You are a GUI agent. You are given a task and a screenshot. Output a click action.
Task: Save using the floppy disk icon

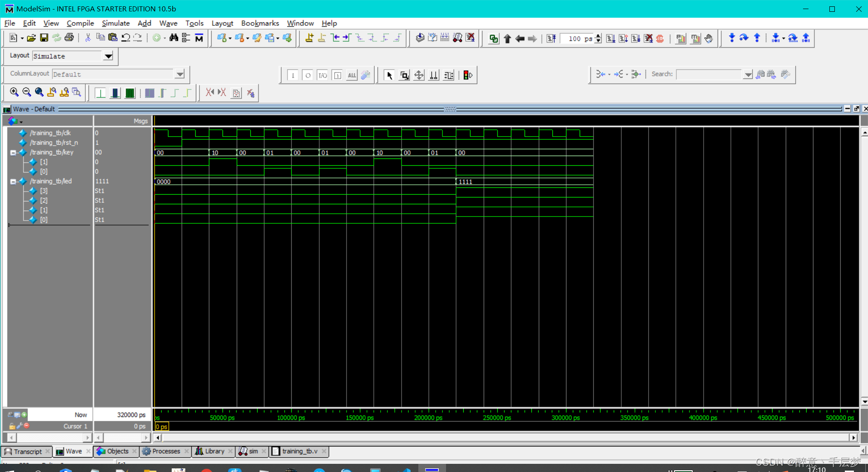pos(44,38)
